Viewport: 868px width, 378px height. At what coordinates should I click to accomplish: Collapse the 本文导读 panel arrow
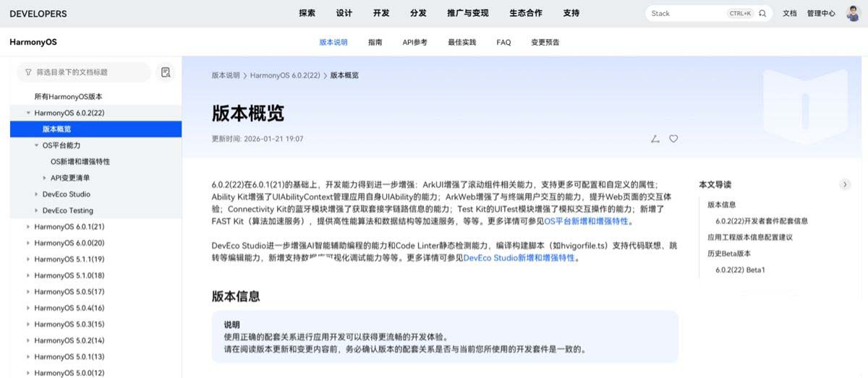click(845, 184)
